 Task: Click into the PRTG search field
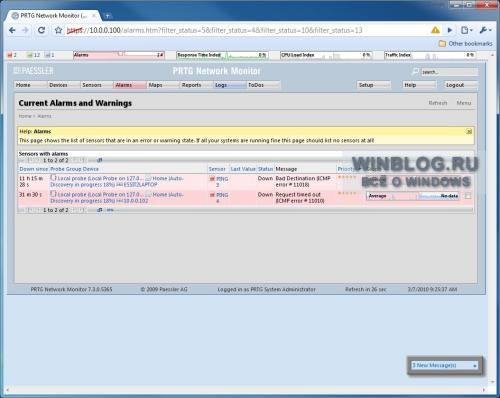[449, 72]
